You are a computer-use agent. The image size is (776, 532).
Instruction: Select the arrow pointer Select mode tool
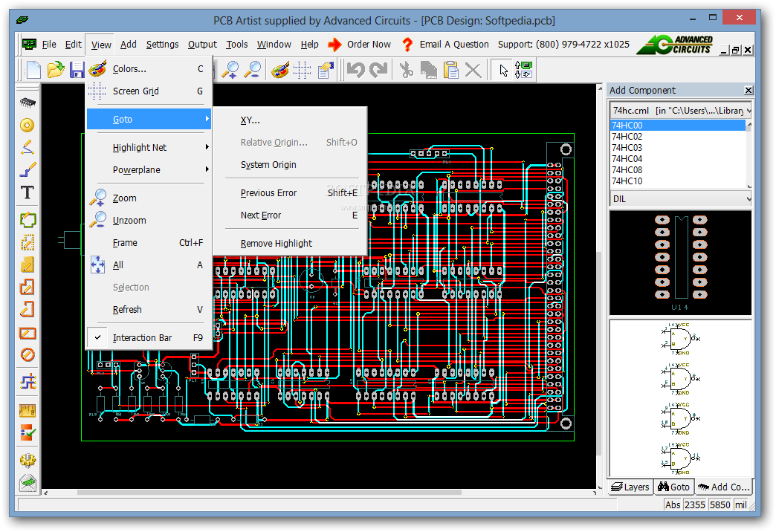pyautogui.click(x=503, y=70)
